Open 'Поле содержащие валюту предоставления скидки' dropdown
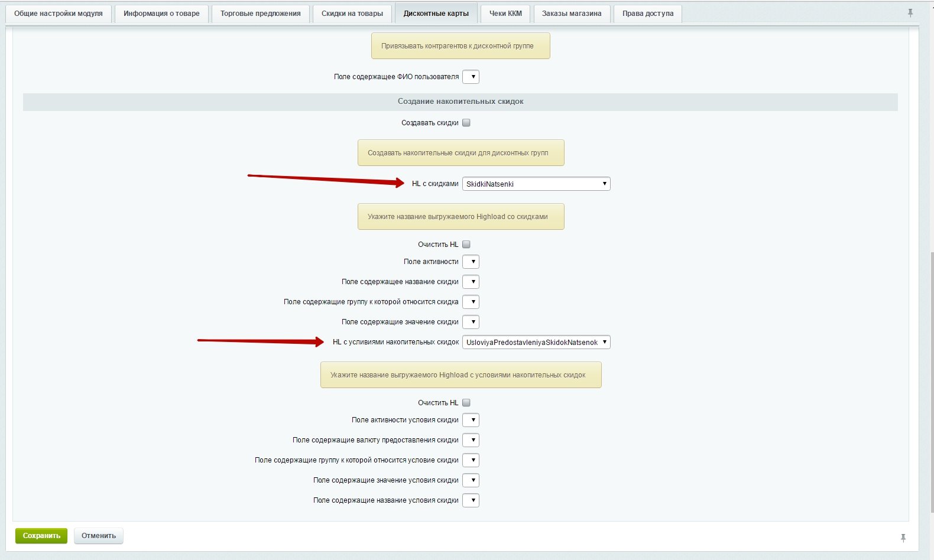Screen dimensions: 934x560 [x=471, y=440]
